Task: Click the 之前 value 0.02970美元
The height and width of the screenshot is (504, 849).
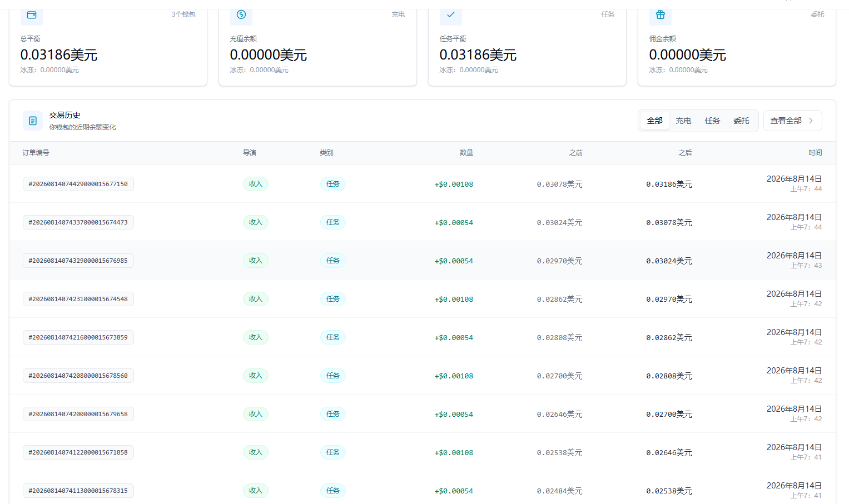Action: click(559, 261)
